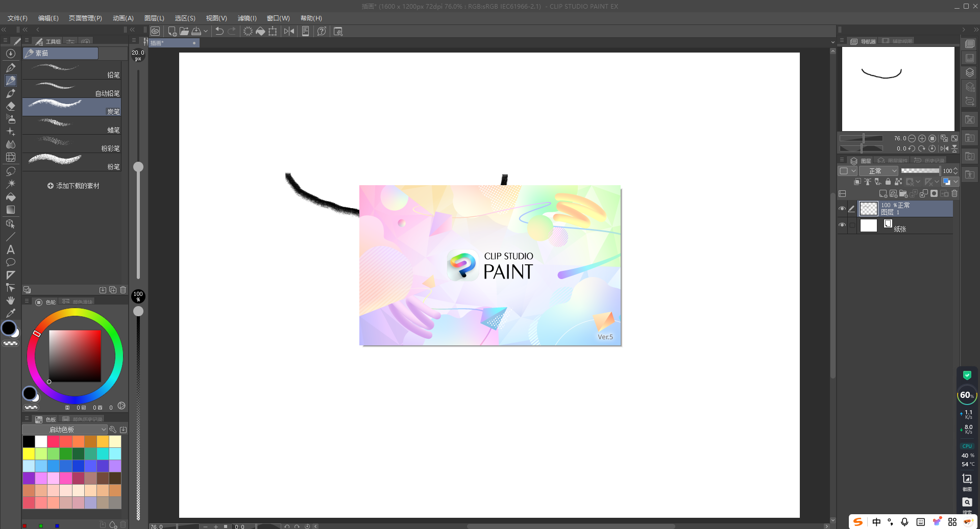Select the Eyedropper tool
Viewport: 980px width, 529px height.
[11, 313]
